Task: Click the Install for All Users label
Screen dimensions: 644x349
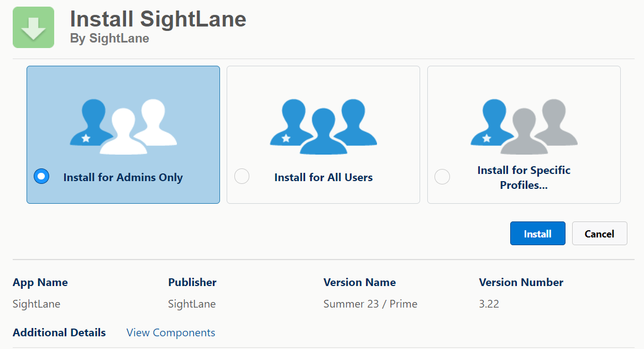Action: coord(323,177)
